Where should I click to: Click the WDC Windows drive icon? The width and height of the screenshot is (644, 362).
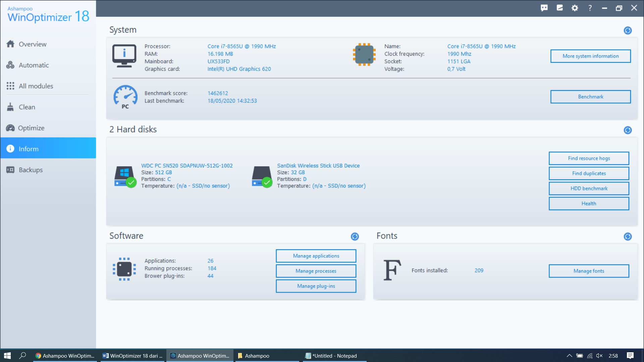pos(125,177)
